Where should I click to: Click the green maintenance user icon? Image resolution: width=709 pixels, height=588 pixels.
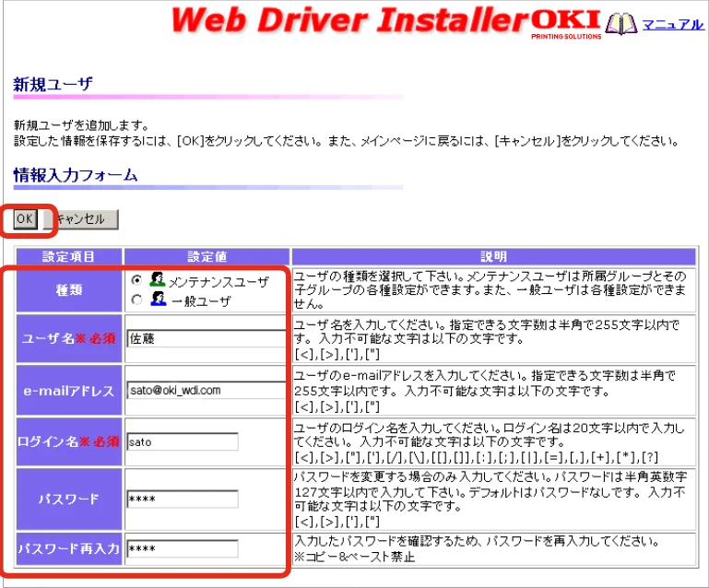(x=158, y=279)
